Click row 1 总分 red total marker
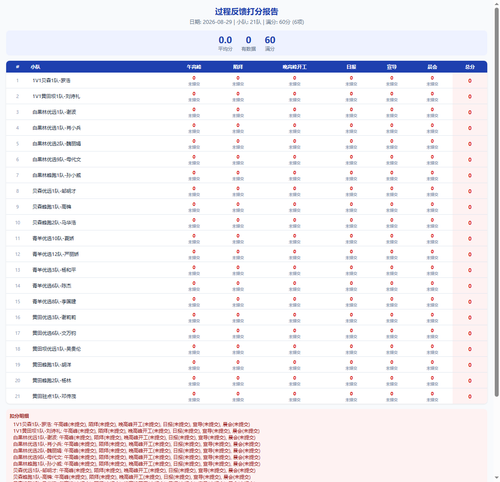The width and height of the screenshot is (500, 482). click(x=470, y=81)
